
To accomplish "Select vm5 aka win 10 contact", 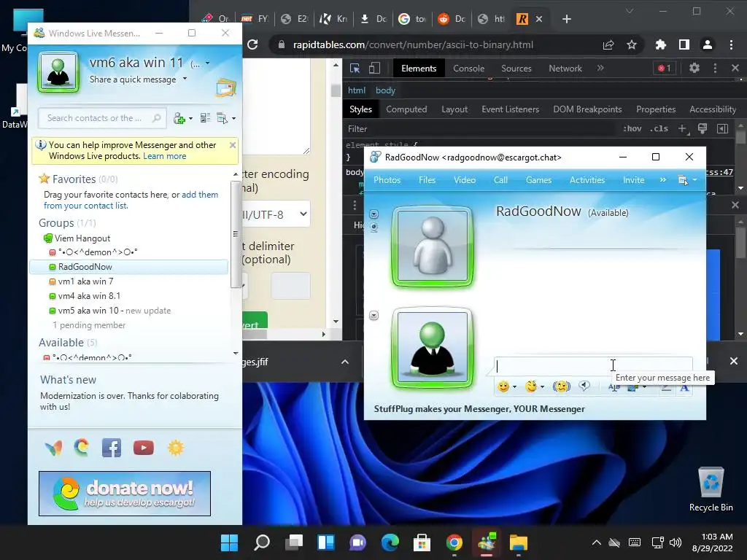I will (x=88, y=311).
